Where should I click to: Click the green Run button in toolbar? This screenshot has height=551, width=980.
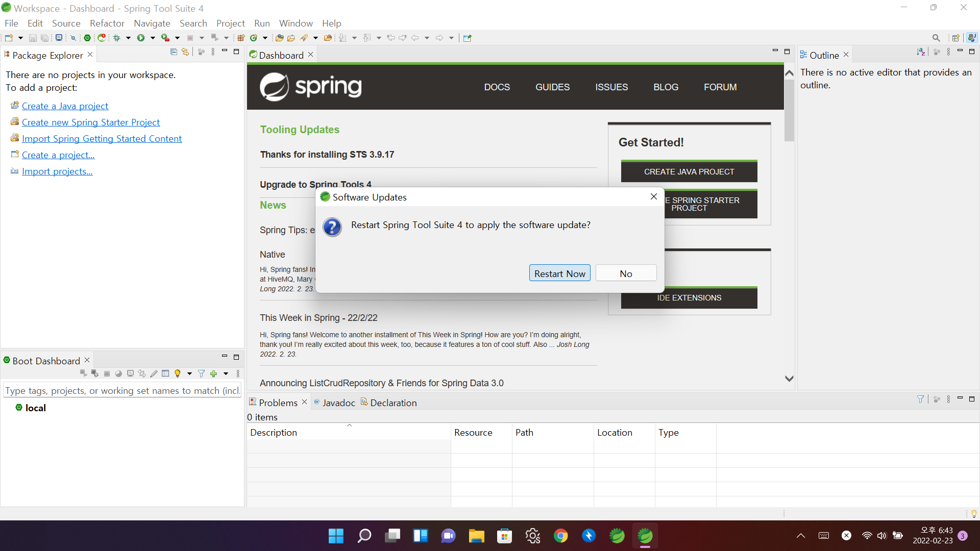(x=141, y=38)
